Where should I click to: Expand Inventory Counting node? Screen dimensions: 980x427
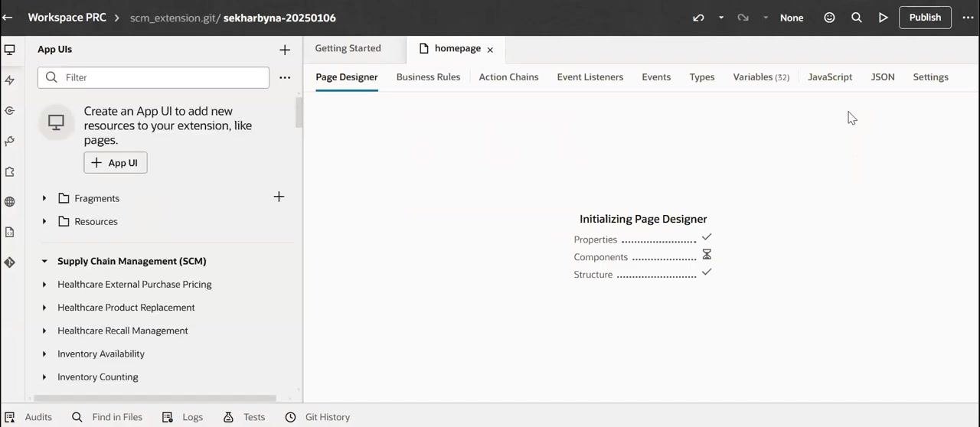(x=44, y=377)
